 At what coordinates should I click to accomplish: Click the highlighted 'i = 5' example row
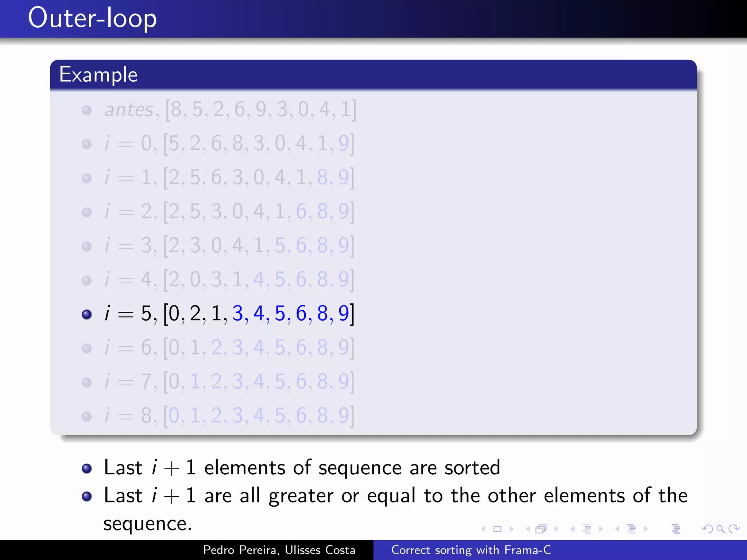coord(229,314)
